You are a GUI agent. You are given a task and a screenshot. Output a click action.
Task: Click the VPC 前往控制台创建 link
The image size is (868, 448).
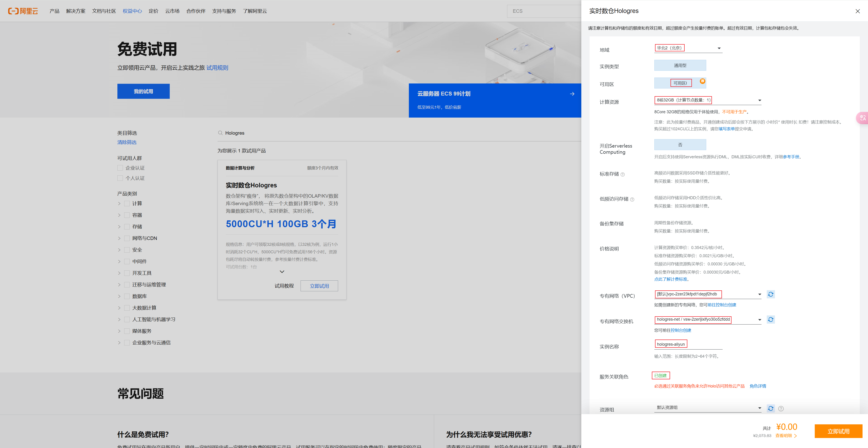[722, 305]
